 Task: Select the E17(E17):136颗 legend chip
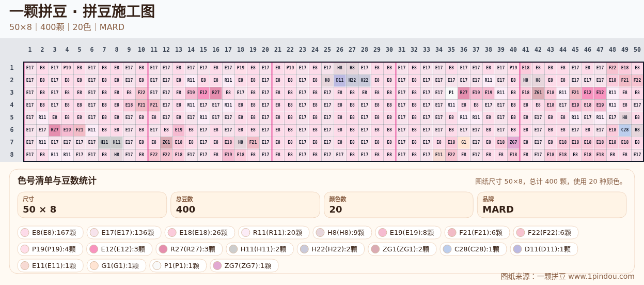pos(124,233)
